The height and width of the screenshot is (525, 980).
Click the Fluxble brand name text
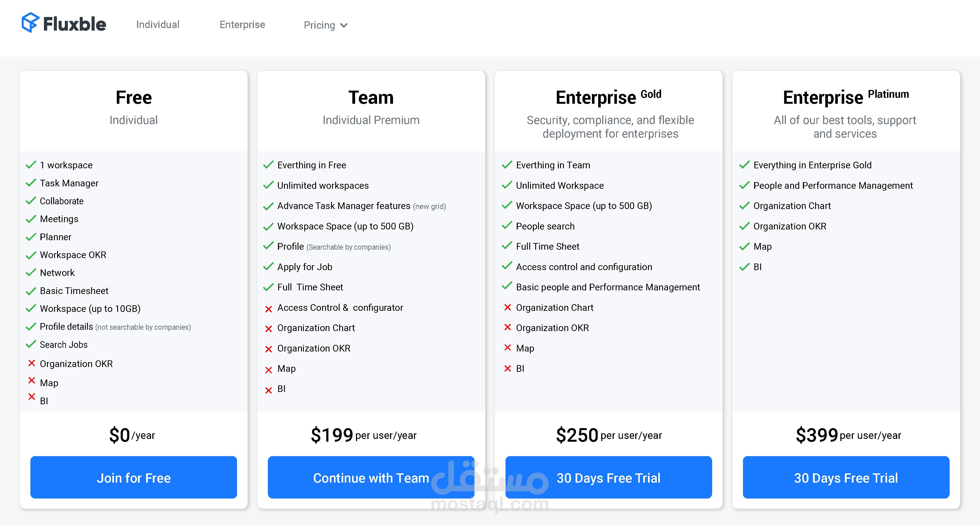[75, 24]
